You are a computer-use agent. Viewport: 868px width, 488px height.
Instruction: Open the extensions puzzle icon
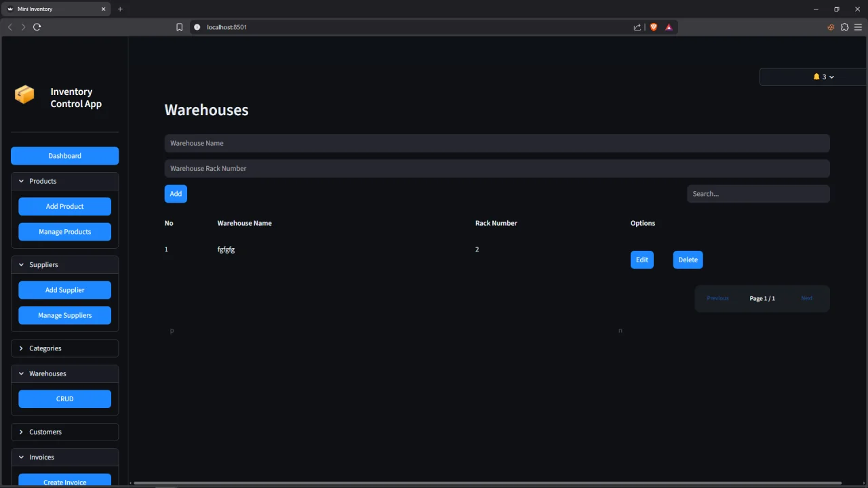(844, 27)
